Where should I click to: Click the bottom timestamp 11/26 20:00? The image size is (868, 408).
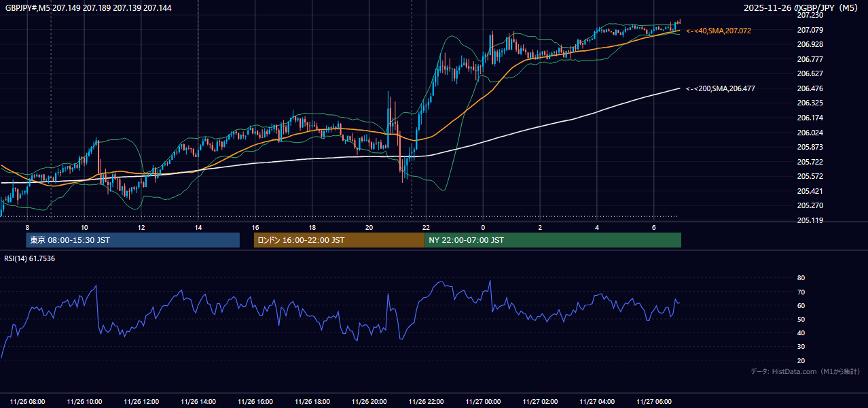[x=369, y=402]
